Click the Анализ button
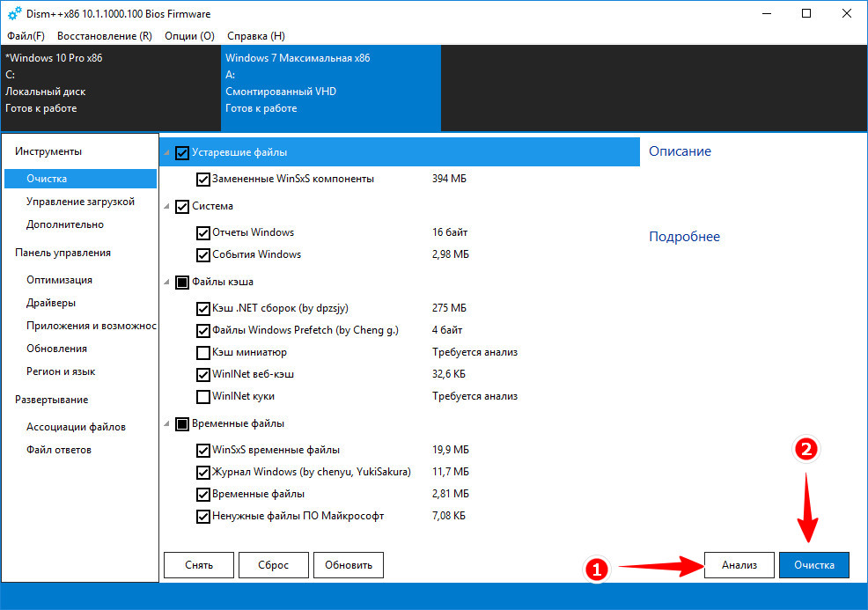Screen dimensions: 868x610 coord(739,565)
